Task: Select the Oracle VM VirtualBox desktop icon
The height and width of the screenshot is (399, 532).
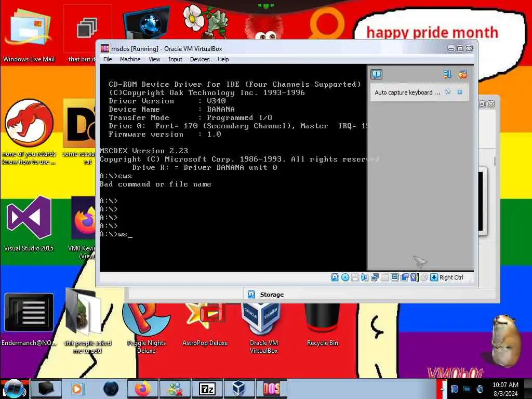Action: 263,327
